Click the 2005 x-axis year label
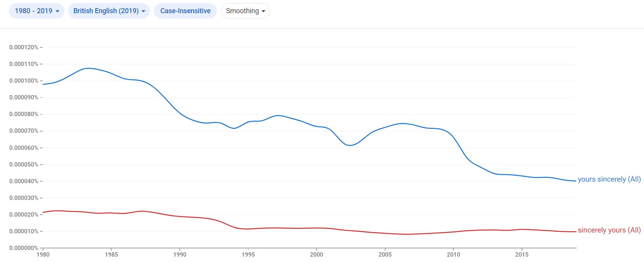The height and width of the screenshot is (262, 644). click(385, 255)
